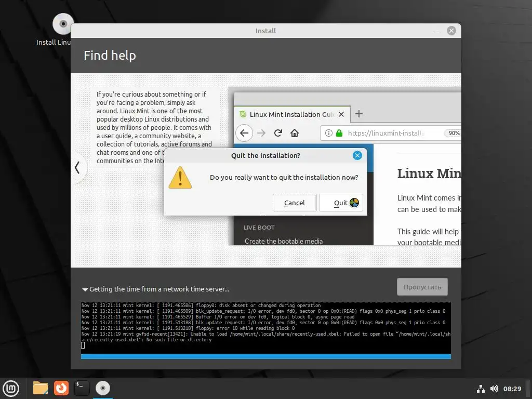Click the slideshow browser home icon
Screen dimensions: 532x399
pyautogui.click(x=295, y=133)
